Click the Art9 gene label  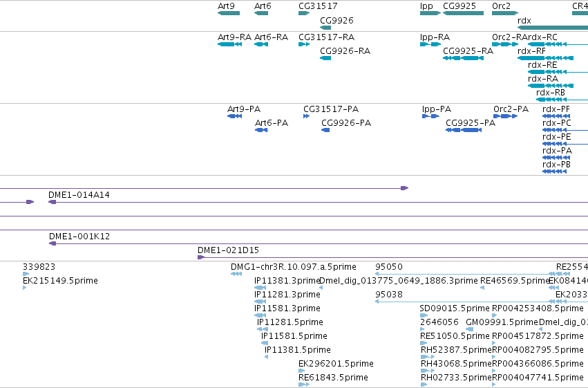[226, 6]
